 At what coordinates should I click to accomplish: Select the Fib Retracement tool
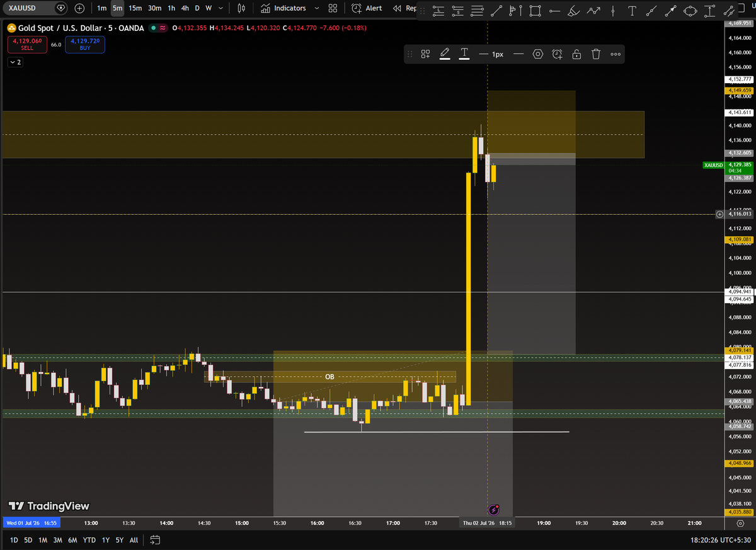[x=477, y=11]
